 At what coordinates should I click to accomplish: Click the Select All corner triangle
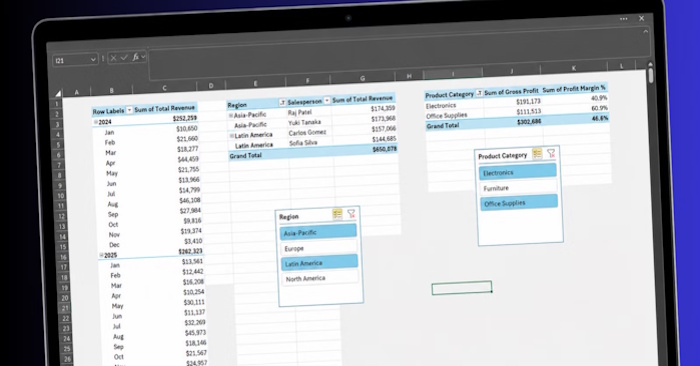[58, 93]
